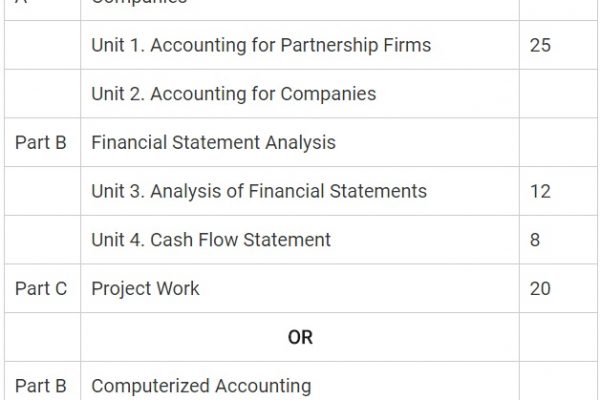Click the Unit 1 Accounting for Partnership Firms text
The height and width of the screenshot is (400, 600).
click(262, 45)
